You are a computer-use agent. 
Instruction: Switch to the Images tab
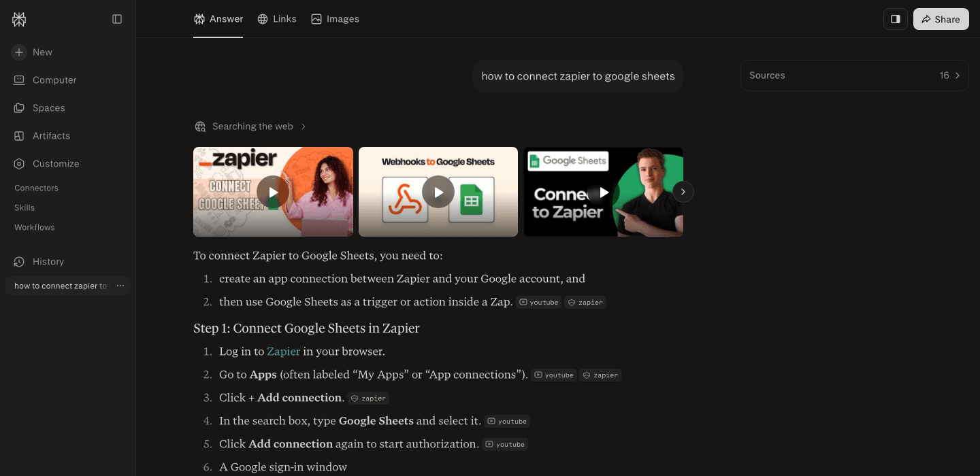(335, 19)
